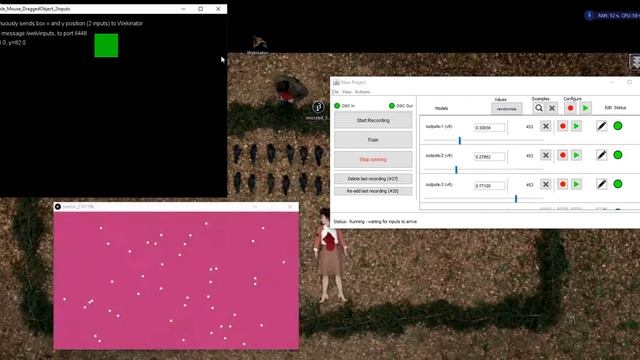Click the outputs-3 value slider handle

pos(516,199)
